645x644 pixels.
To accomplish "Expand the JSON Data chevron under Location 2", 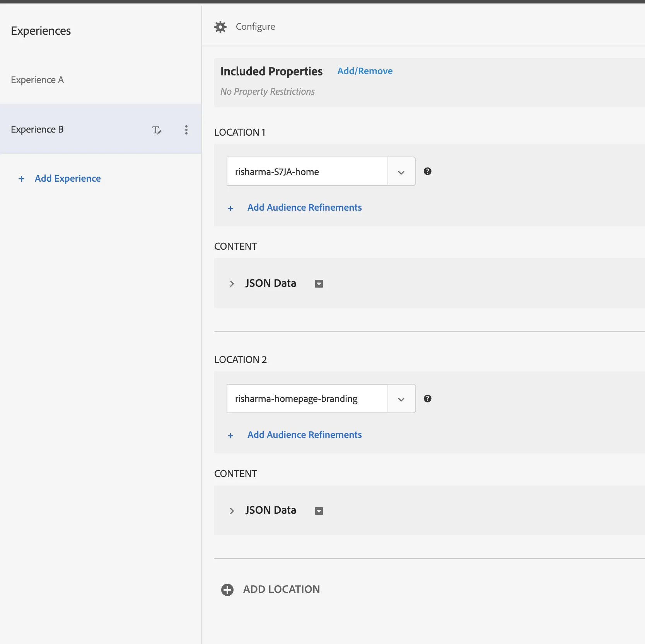I will [x=232, y=511].
